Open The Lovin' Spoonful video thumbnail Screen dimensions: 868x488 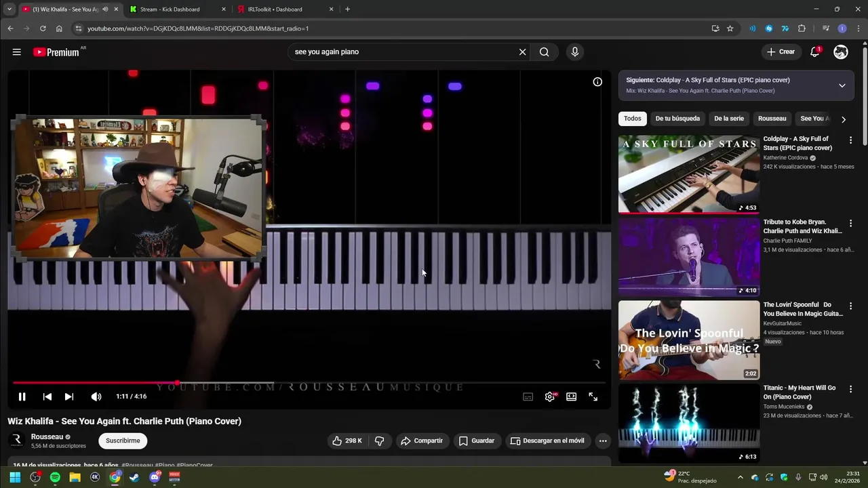(689, 340)
